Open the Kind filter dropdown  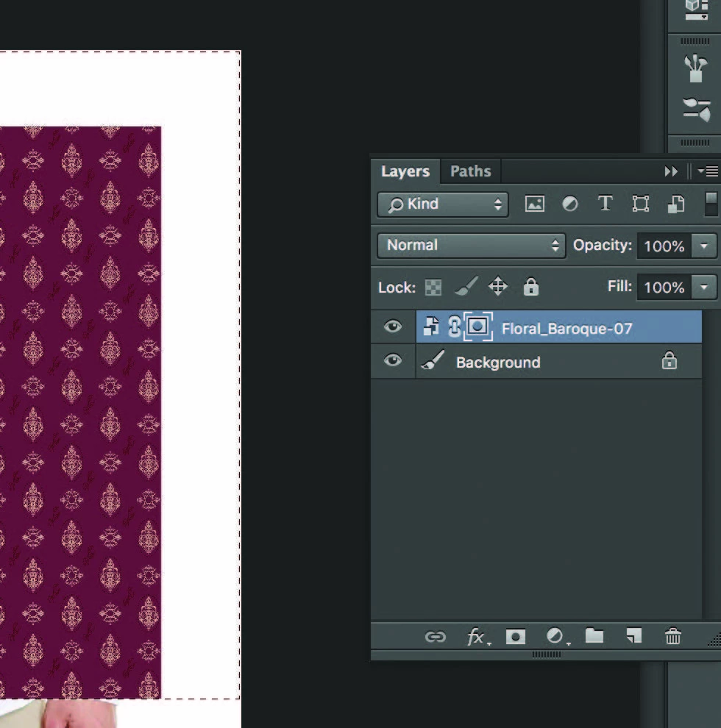pos(443,204)
